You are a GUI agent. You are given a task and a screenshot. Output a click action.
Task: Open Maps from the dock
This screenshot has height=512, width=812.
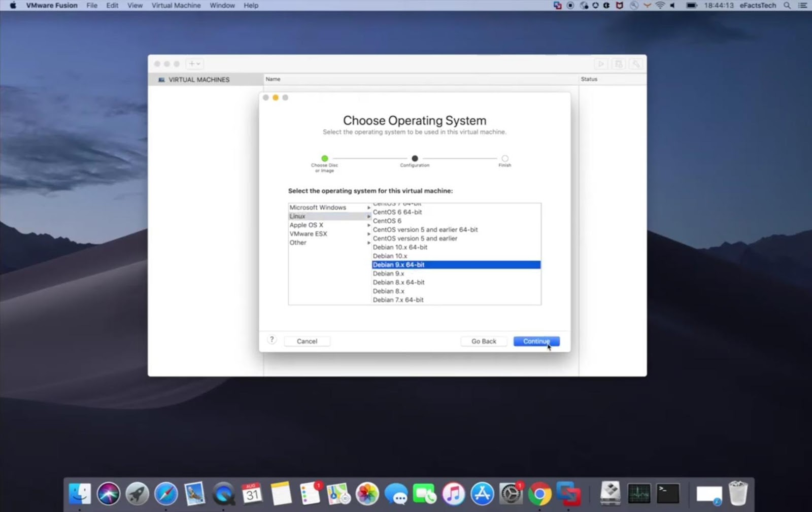(x=339, y=493)
